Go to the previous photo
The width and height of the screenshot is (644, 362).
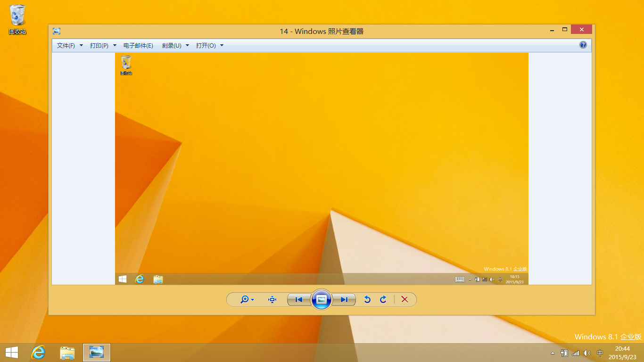[299, 299]
